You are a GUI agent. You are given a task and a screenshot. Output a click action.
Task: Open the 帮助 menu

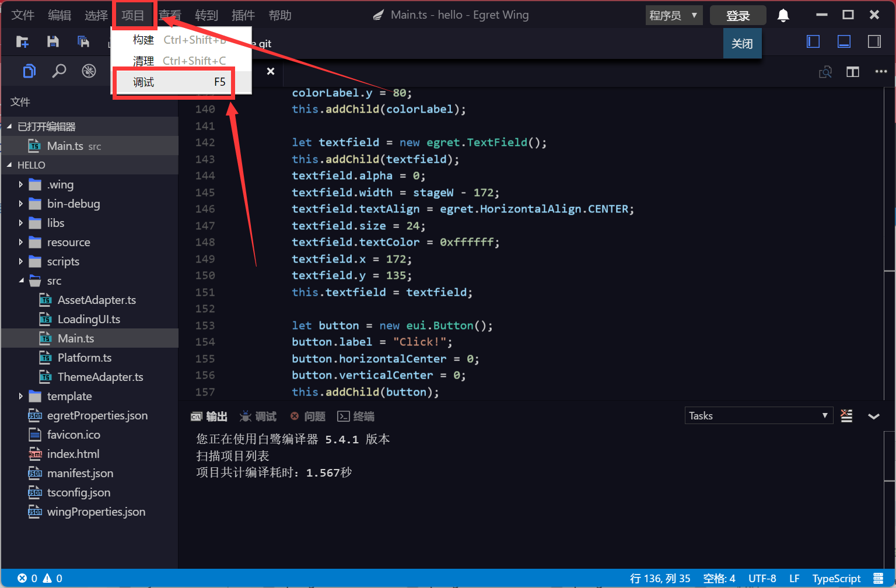pyautogui.click(x=280, y=15)
